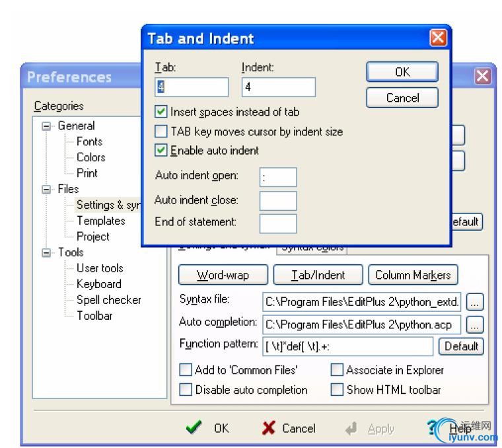Toggle Insert spaces instead of tab

(x=161, y=112)
